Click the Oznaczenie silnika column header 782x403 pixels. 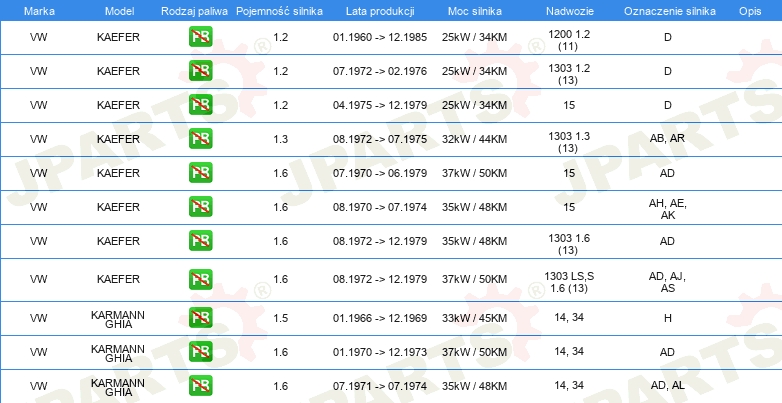[670, 11]
